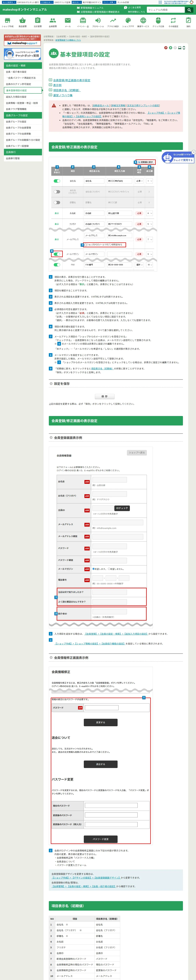Click the smartphone icon near page title
Image resolution: width=196 pixels, height=980 pixels.
pyautogui.click(x=184, y=48)
